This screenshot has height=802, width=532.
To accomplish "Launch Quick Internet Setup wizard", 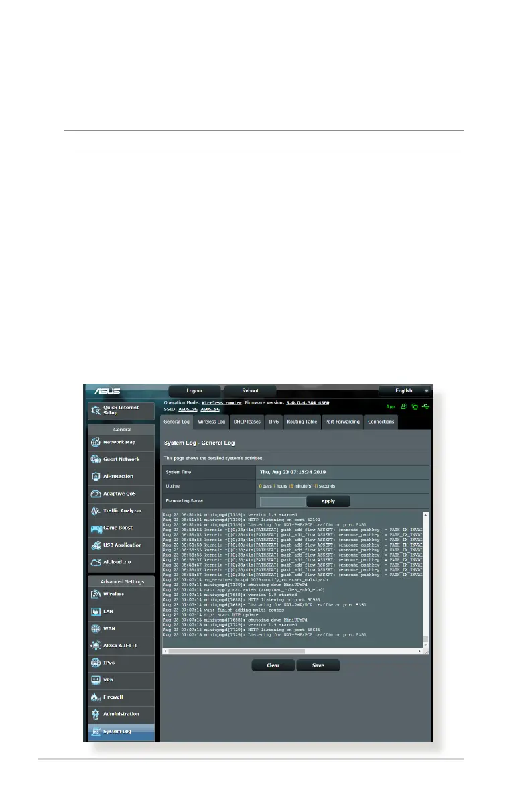I will coord(121,410).
